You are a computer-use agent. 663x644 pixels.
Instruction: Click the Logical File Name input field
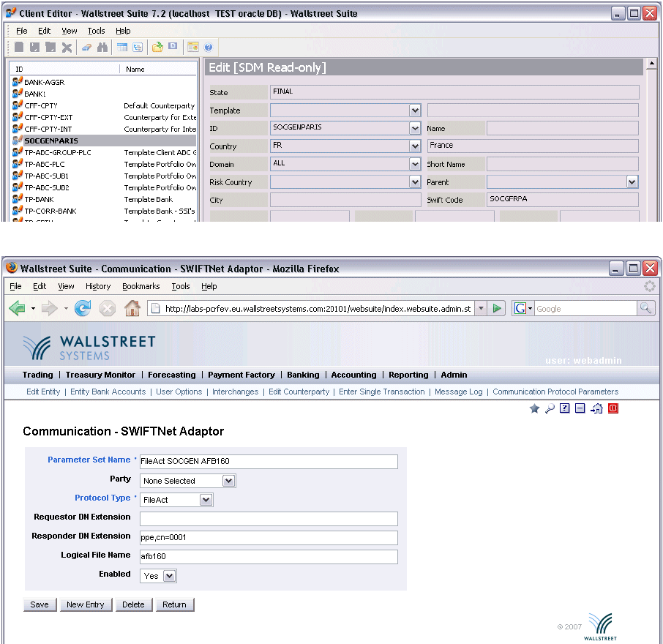coord(269,556)
